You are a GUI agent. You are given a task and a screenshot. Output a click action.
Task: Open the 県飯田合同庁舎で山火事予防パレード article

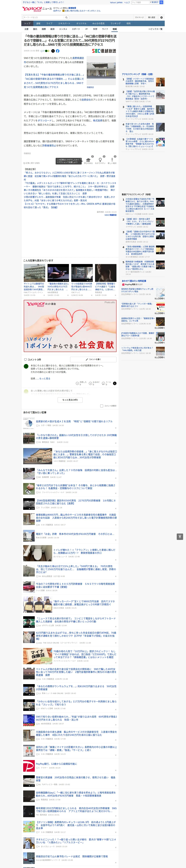pos(72,856)
